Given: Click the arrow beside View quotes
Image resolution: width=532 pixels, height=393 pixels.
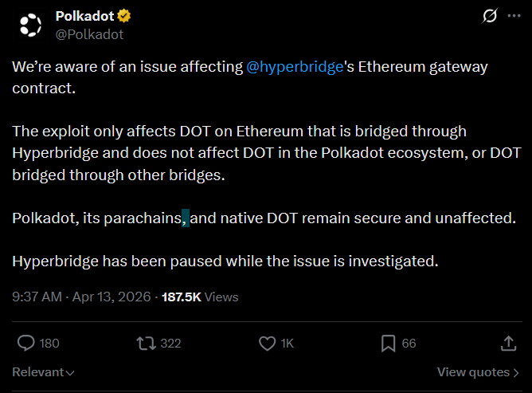Looking at the screenshot, I should (x=516, y=372).
